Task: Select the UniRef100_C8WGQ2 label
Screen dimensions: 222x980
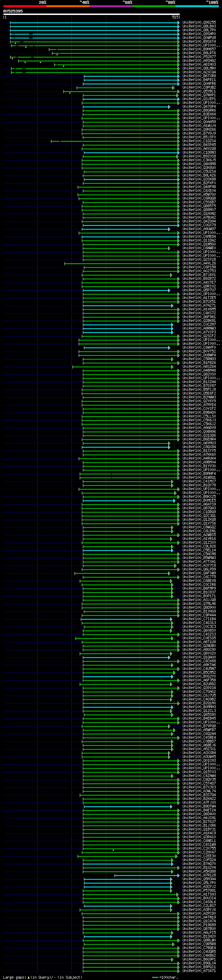Action: tap(199, 527)
